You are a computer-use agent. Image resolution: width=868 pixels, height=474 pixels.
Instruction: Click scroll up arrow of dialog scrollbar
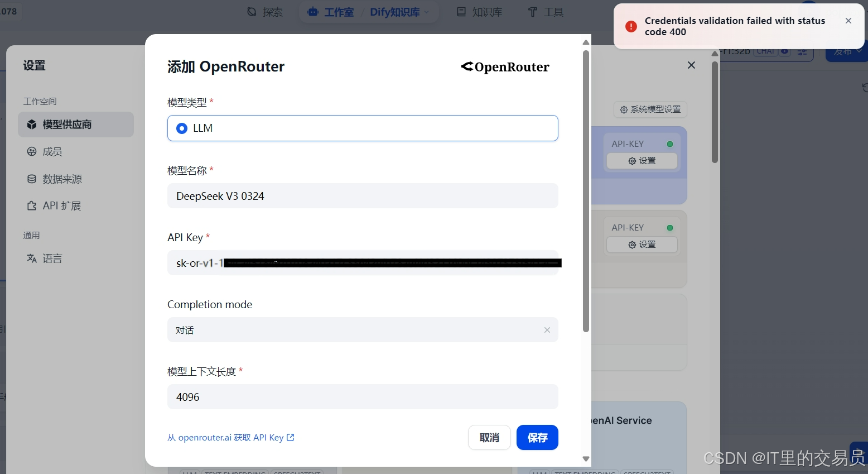[586, 42]
